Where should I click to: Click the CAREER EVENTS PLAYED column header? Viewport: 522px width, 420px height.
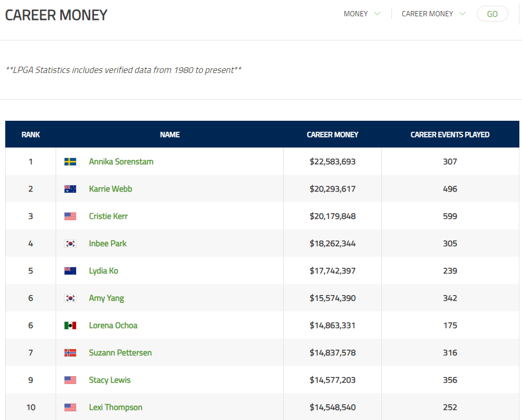[450, 134]
